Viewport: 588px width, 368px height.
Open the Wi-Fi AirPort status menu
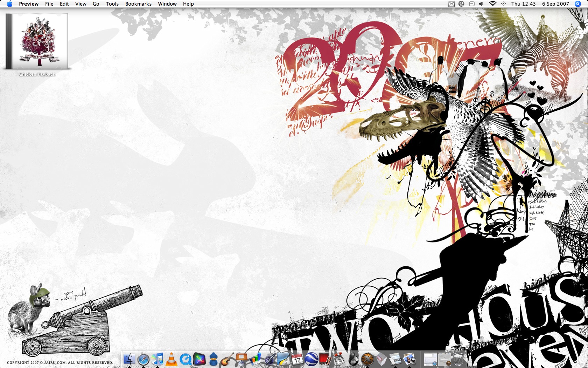pyautogui.click(x=493, y=4)
